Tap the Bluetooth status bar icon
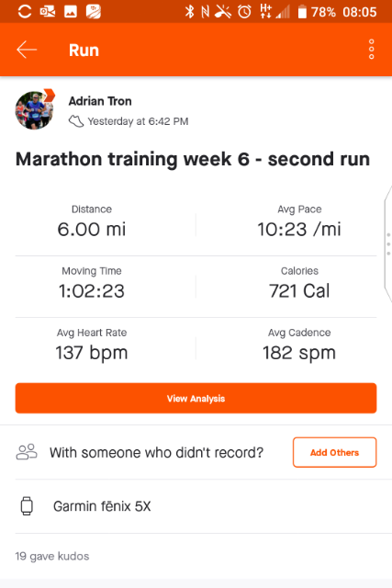Screen dimensions: 392x588 pyautogui.click(x=189, y=12)
